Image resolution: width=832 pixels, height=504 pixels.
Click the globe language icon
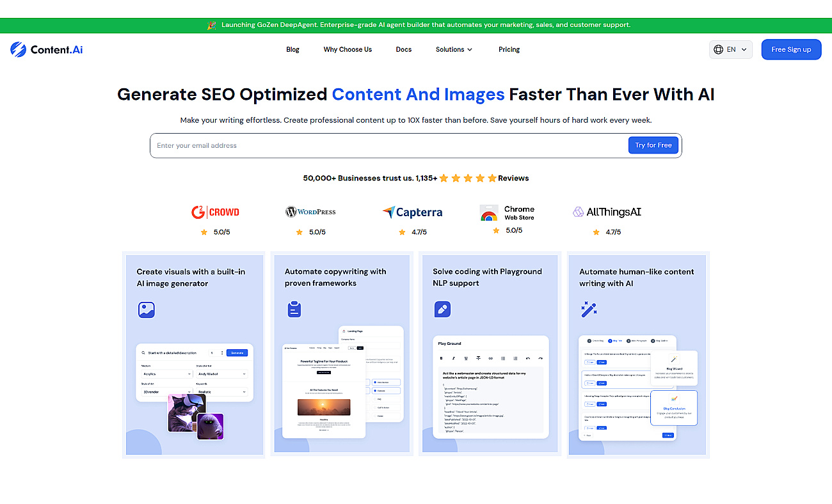(x=719, y=49)
